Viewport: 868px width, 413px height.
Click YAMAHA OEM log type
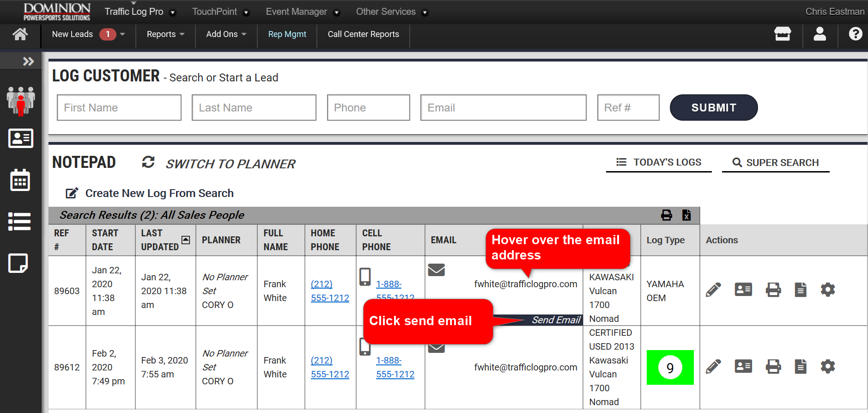point(665,291)
